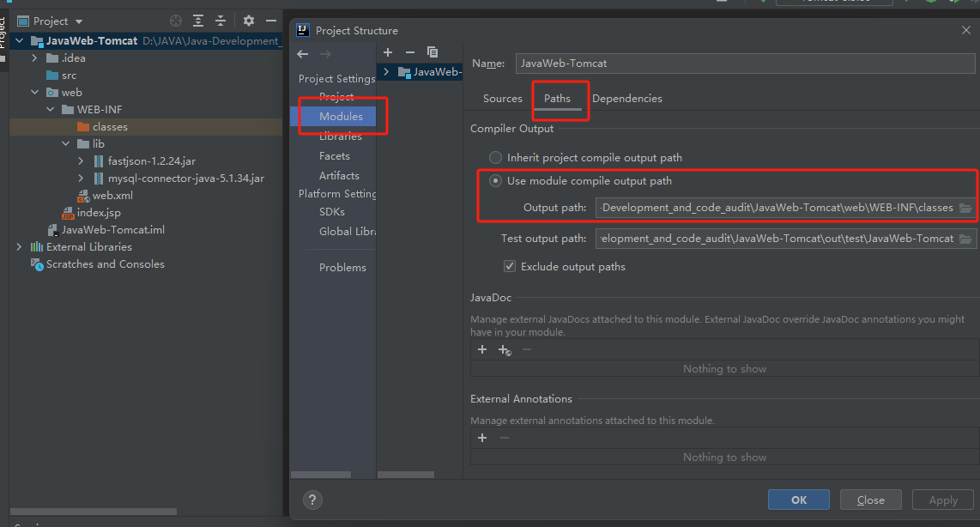Specify JavaDoc URL with plus-globe icon

[505, 350]
